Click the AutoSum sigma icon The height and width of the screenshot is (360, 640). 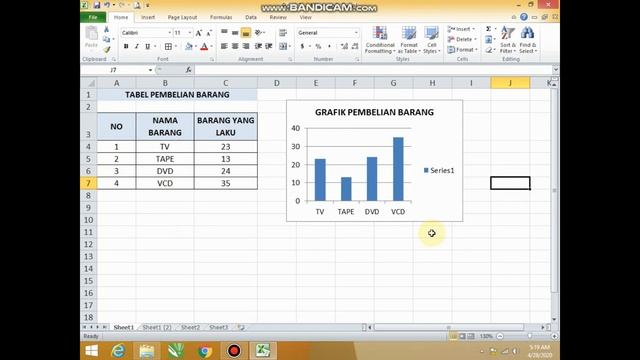click(x=488, y=29)
